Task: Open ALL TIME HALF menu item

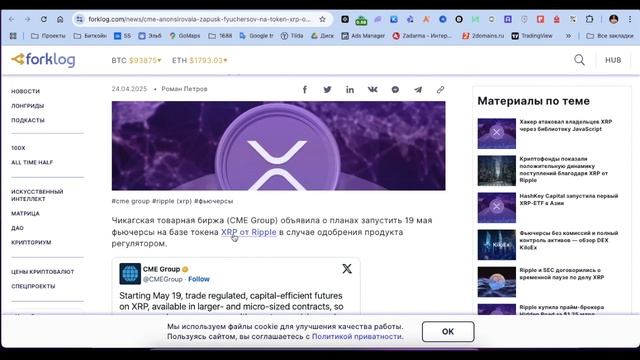Action: pyautogui.click(x=32, y=162)
